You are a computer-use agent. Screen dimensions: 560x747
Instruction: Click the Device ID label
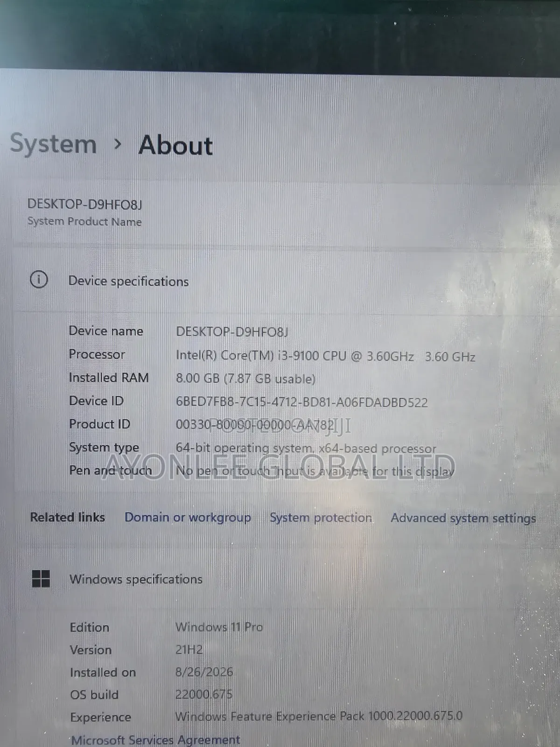tap(96, 401)
